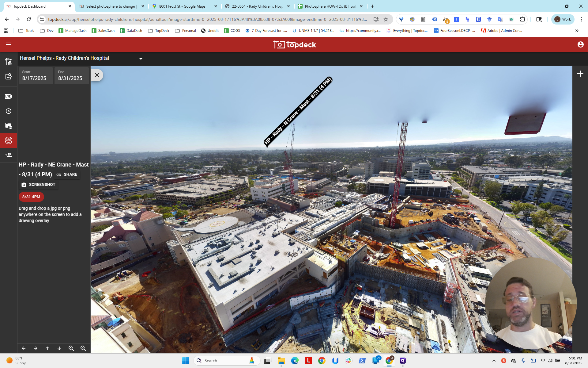Zoom out of the photosphere
This screenshot has height=368, width=588.
click(83, 348)
